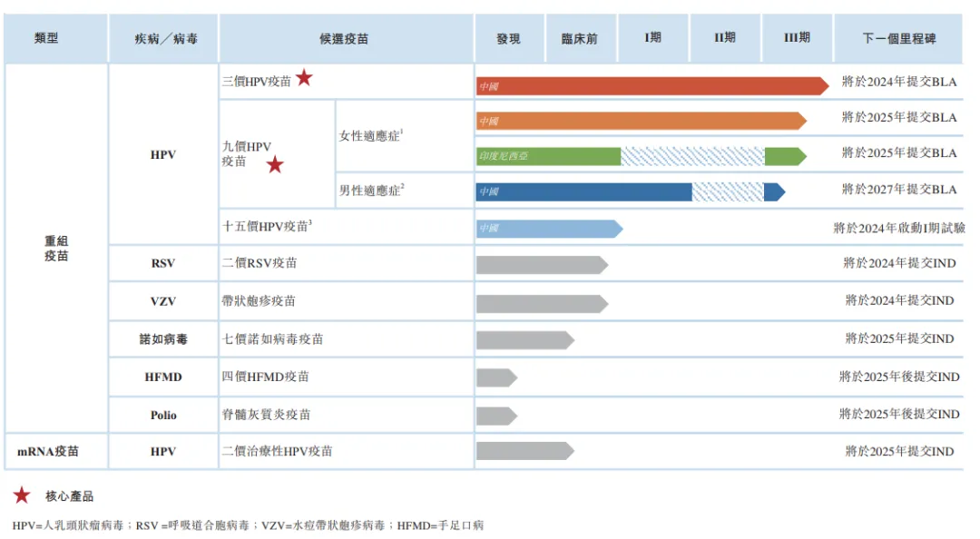Click the 將於2024年提交BLA milestone
Viewport: 980px width, 539px height.
click(899, 82)
